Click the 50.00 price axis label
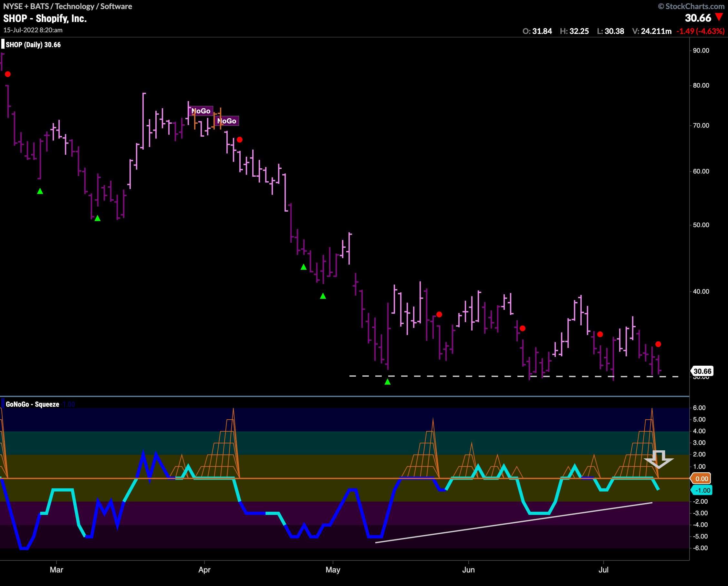This screenshot has width=728, height=586. 701,225
